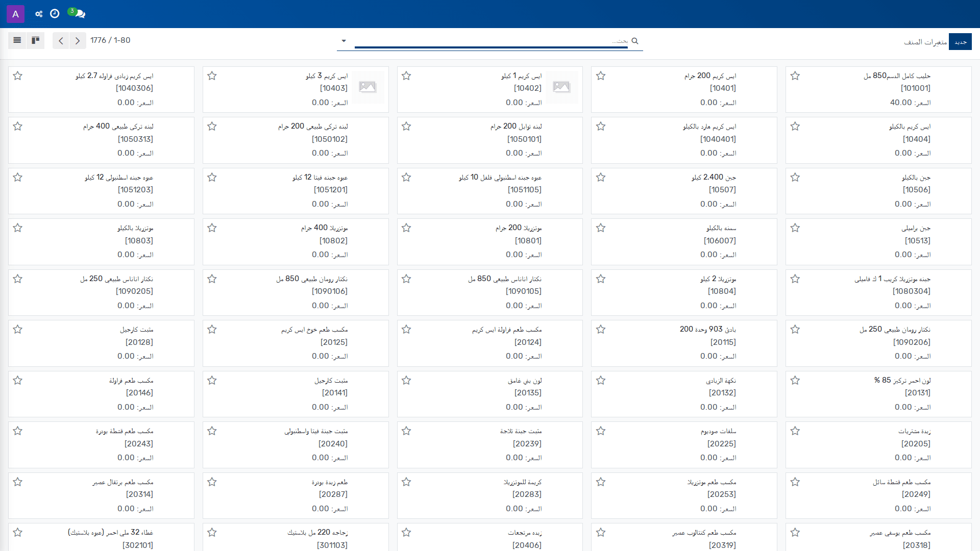
Task: Click product code [20314]
Action: pyautogui.click(x=140, y=494)
